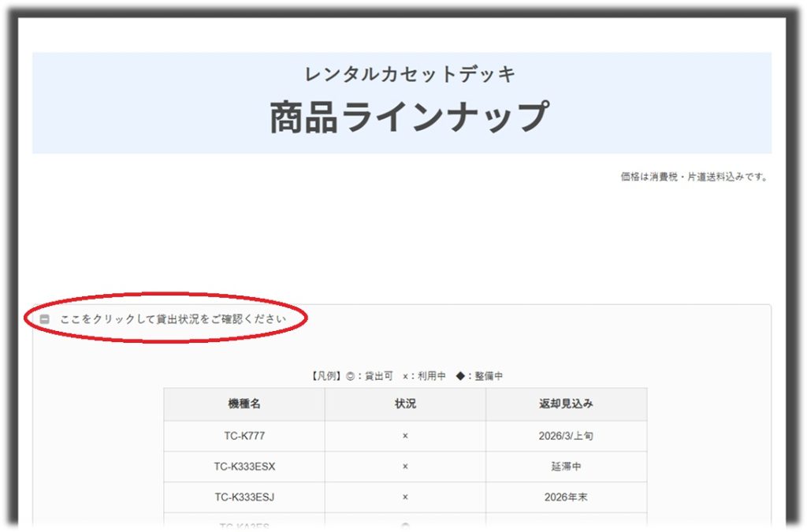
Task: Click the x 利用中 legend entry
Action: pyautogui.click(x=424, y=377)
